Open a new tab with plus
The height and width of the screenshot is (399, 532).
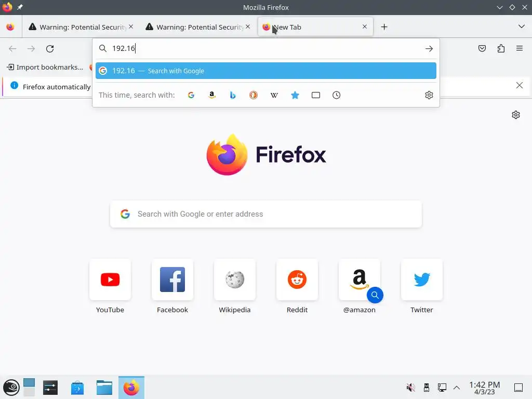click(384, 27)
